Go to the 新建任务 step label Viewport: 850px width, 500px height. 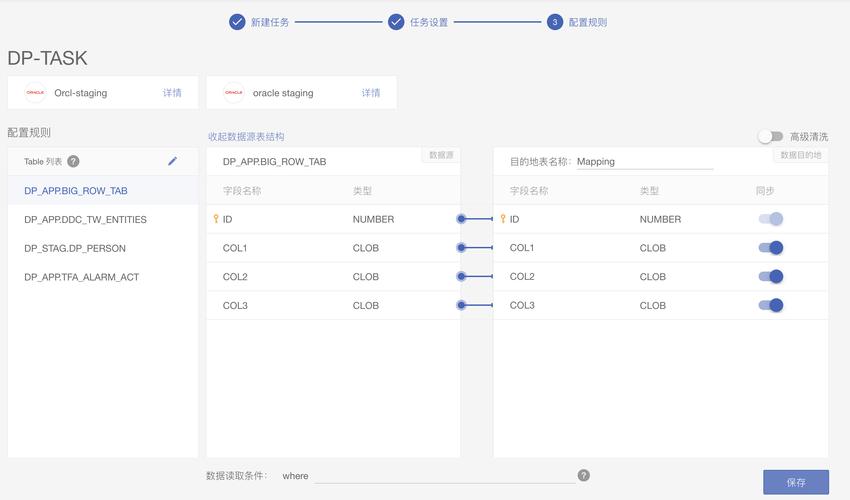(x=269, y=22)
